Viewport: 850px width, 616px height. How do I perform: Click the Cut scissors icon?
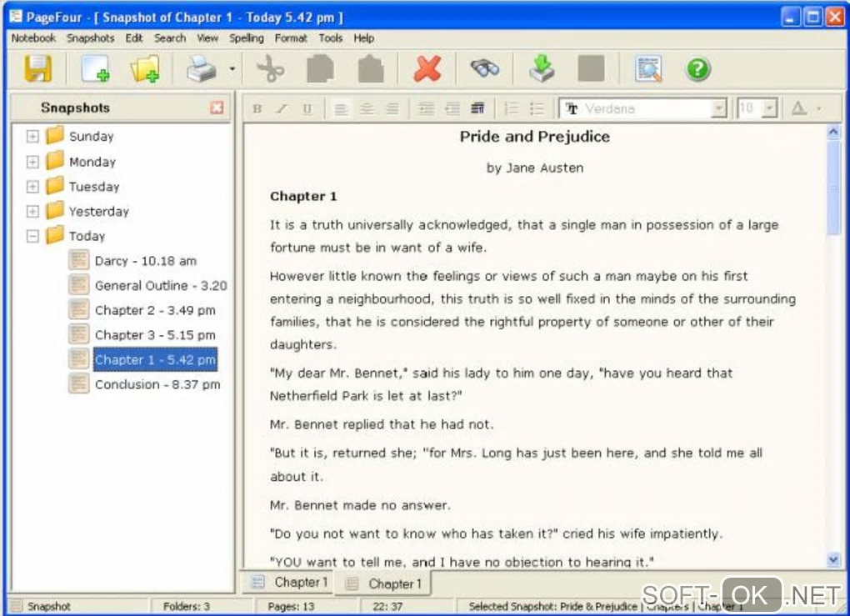270,69
